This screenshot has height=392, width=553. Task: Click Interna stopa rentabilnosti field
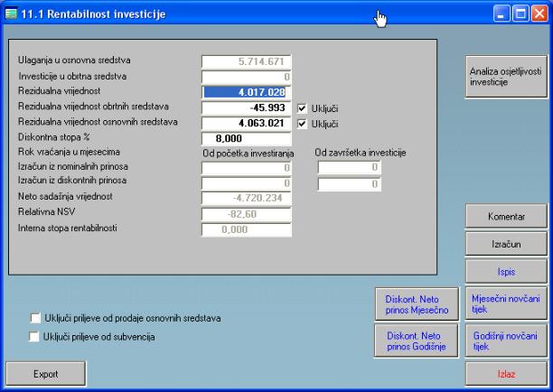(x=246, y=229)
